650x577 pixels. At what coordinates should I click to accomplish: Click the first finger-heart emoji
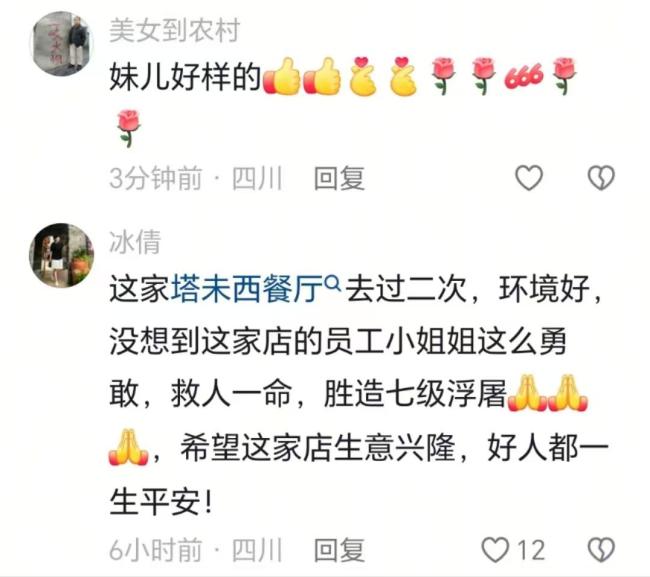tap(363, 77)
